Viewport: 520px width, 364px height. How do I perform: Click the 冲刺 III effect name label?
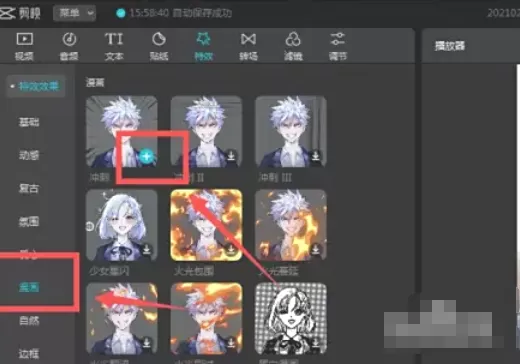point(275,178)
